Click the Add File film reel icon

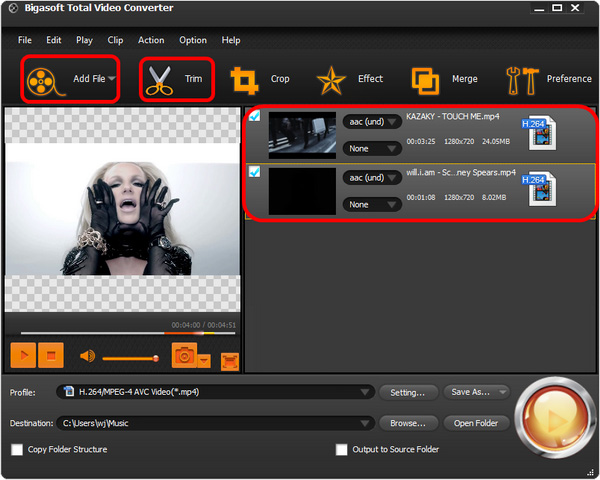click(x=44, y=82)
